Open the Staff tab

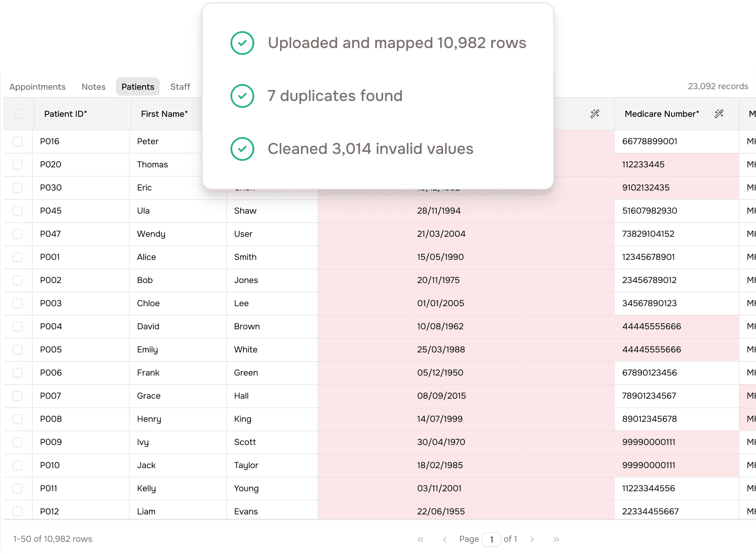pos(180,86)
